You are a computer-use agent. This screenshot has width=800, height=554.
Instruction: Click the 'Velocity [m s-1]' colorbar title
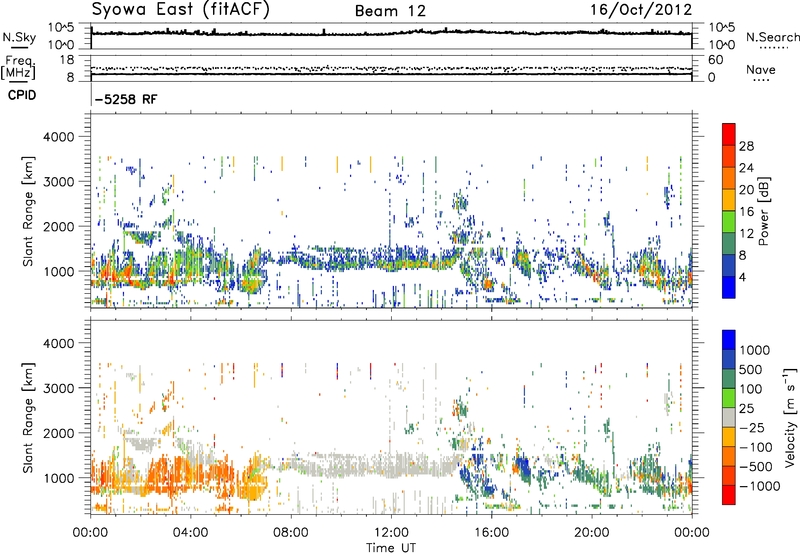pos(790,418)
